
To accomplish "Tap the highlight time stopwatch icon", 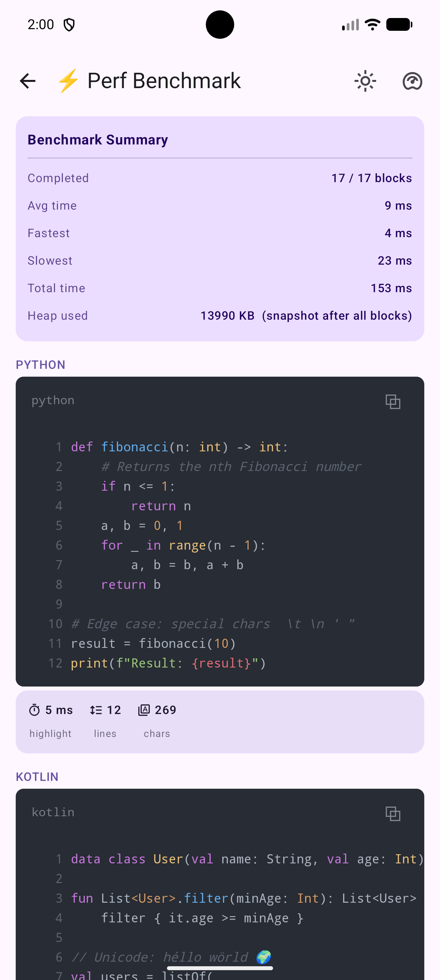I will click(x=35, y=710).
